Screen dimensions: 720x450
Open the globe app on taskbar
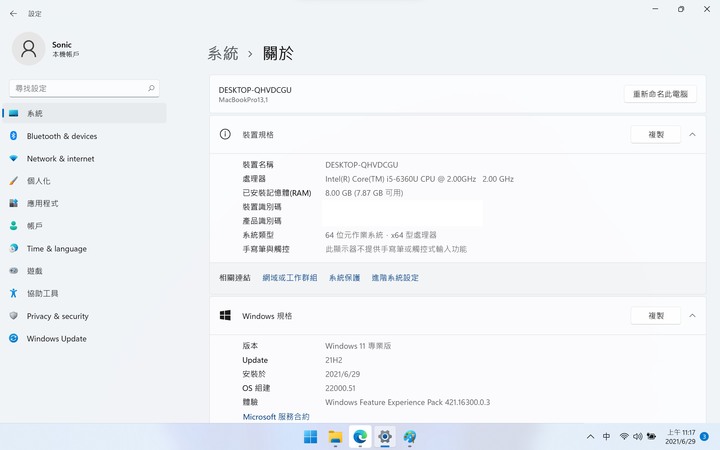(x=410, y=437)
